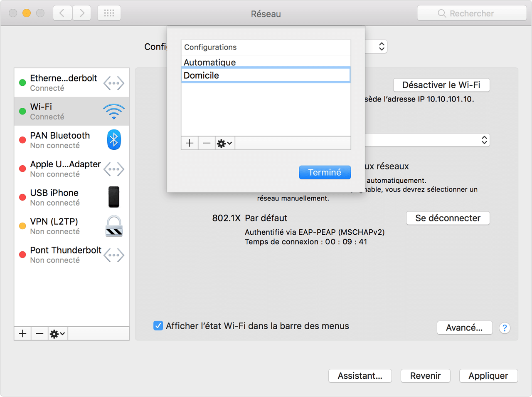Click the back navigation arrow in the toolbar

pyautogui.click(x=62, y=13)
